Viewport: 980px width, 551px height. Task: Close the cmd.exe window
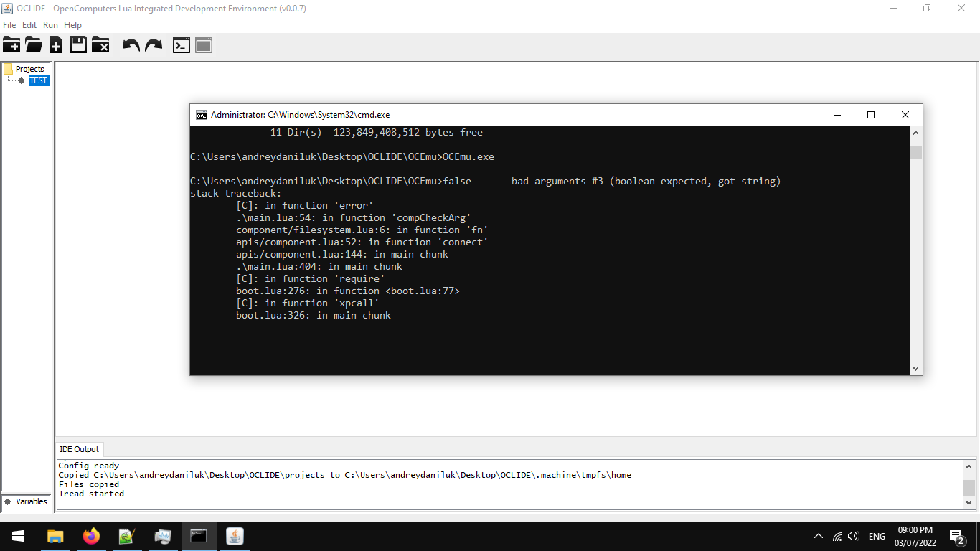coord(905,115)
